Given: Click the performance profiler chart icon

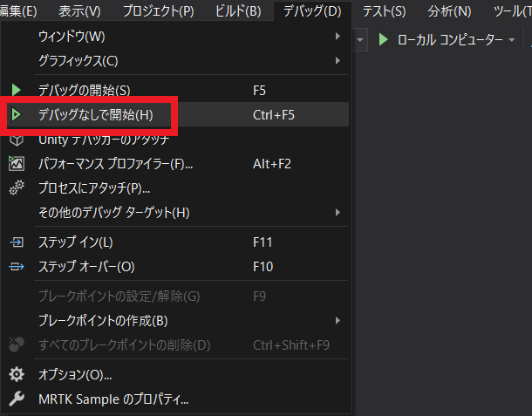Looking at the screenshot, I should pyautogui.click(x=16, y=163).
